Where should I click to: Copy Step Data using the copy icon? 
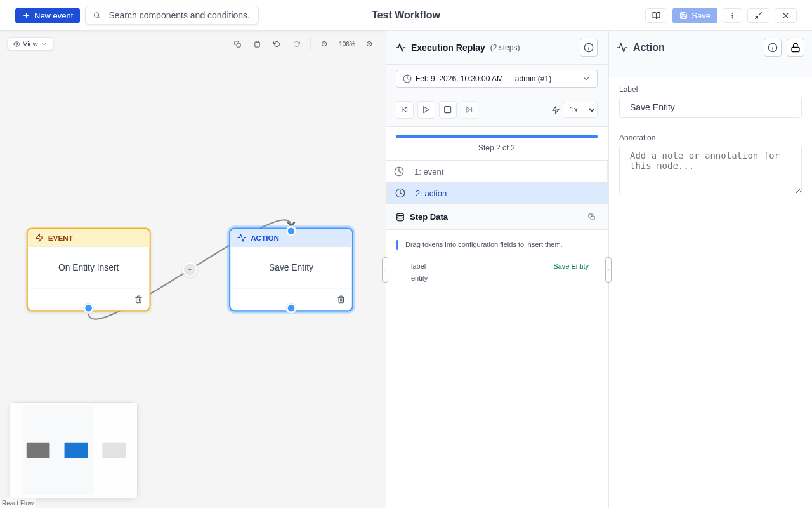click(591, 217)
